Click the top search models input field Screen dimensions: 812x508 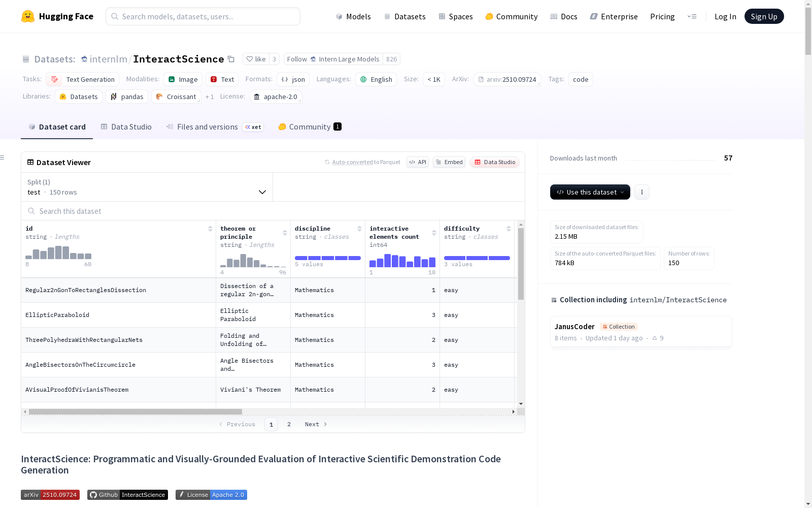click(x=203, y=16)
